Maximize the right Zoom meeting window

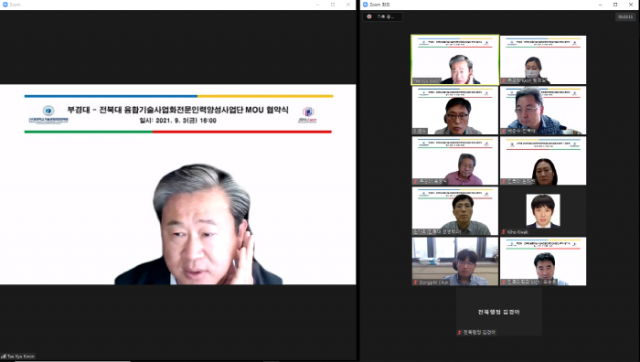615,4
